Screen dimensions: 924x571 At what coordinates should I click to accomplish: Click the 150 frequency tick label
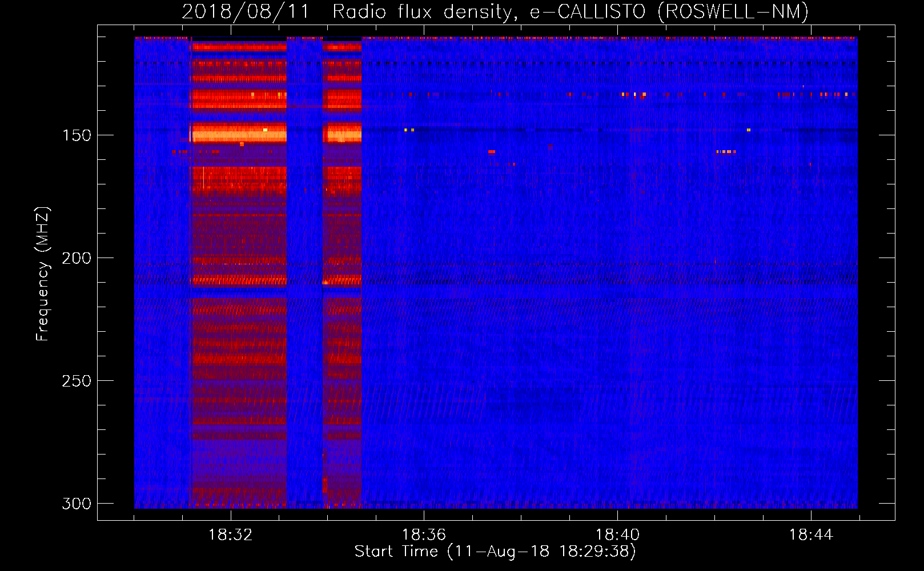pos(77,135)
